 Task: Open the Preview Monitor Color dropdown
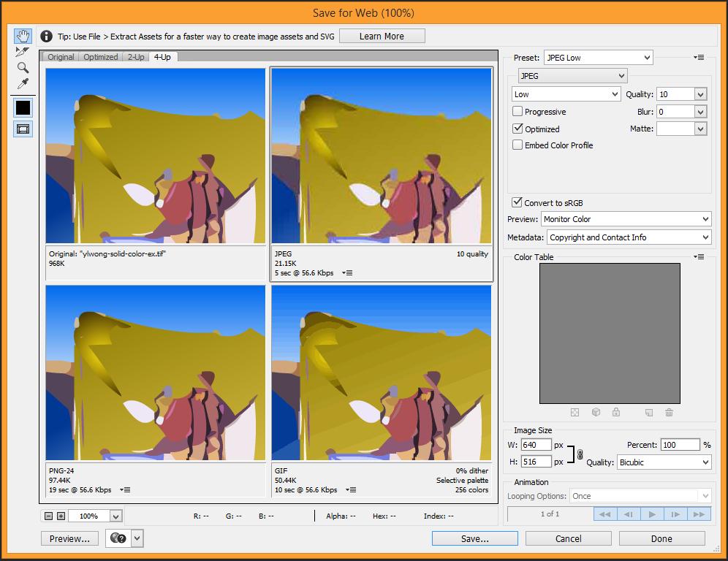click(x=626, y=219)
